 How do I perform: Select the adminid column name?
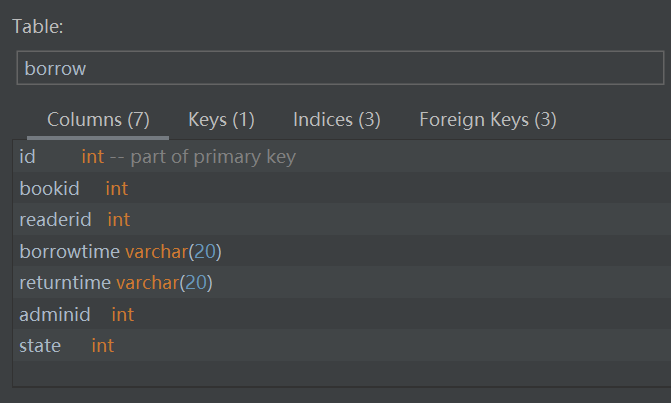pos(55,315)
